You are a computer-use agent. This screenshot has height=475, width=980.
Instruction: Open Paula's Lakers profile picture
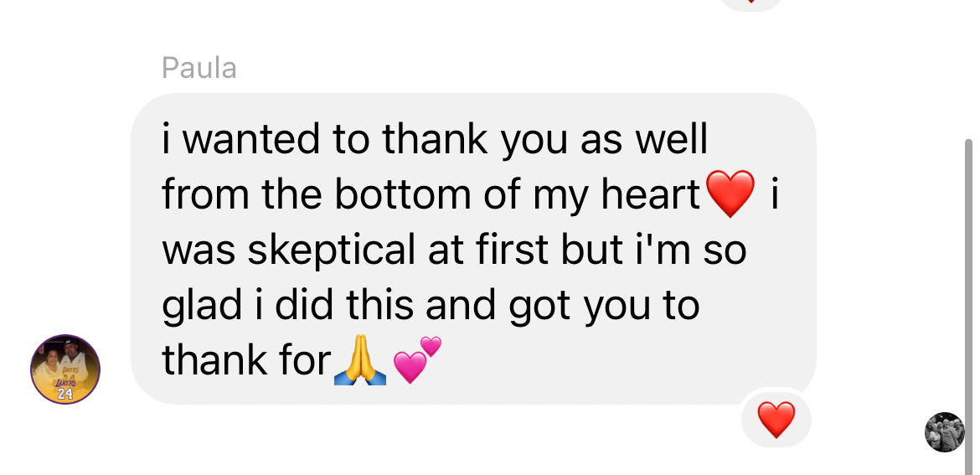click(x=65, y=369)
